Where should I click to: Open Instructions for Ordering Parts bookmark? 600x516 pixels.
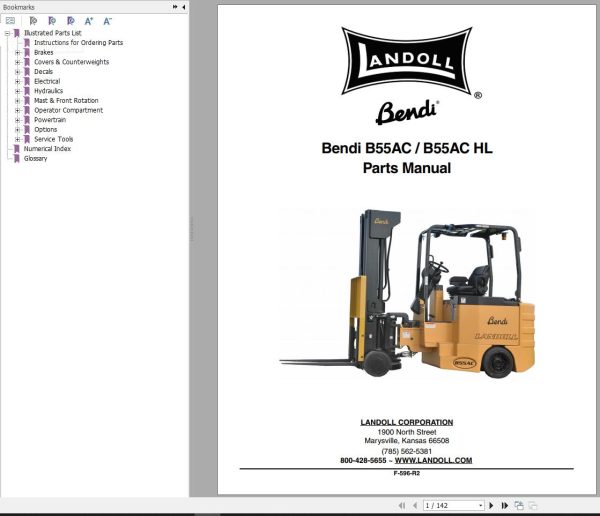point(78,42)
